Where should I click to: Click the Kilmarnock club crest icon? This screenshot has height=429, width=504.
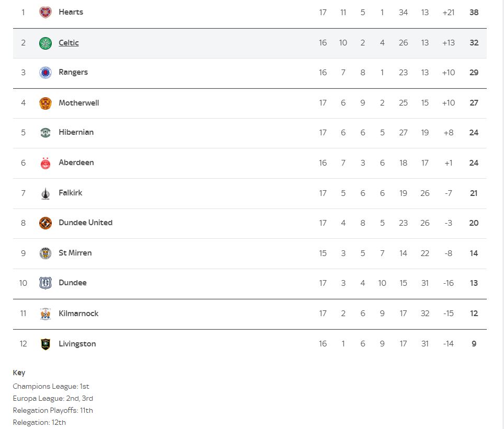45,314
